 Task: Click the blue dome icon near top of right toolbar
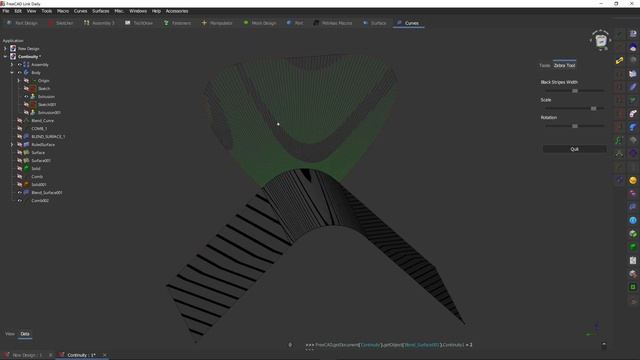633,47
